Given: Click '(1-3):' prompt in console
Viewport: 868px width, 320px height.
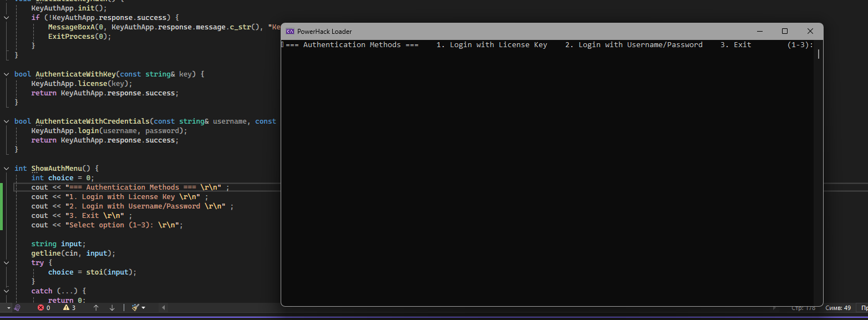Looking at the screenshot, I should (x=800, y=45).
